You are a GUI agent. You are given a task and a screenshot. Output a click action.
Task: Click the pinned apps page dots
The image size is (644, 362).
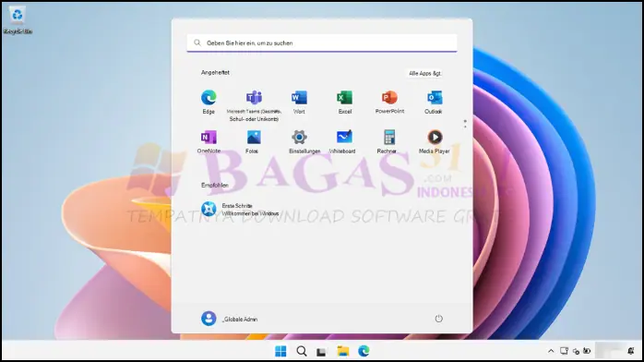(465, 124)
